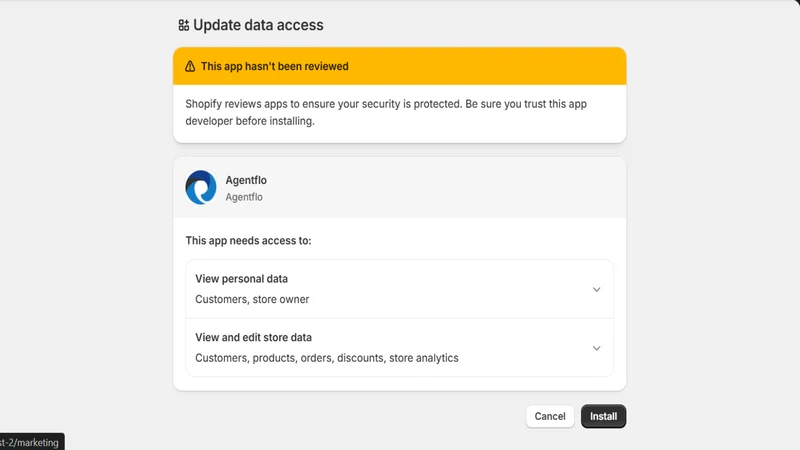Image resolution: width=800 pixels, height=450 pixels.
Task: Click the apps grid icon beside Update data access
Action: (x=184, y=25)
